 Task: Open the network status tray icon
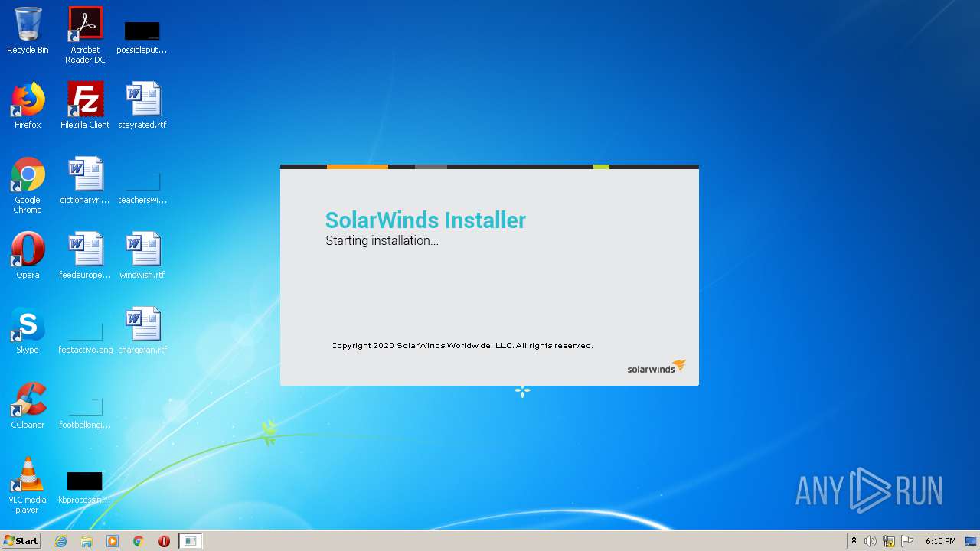(x=889, y=541)
